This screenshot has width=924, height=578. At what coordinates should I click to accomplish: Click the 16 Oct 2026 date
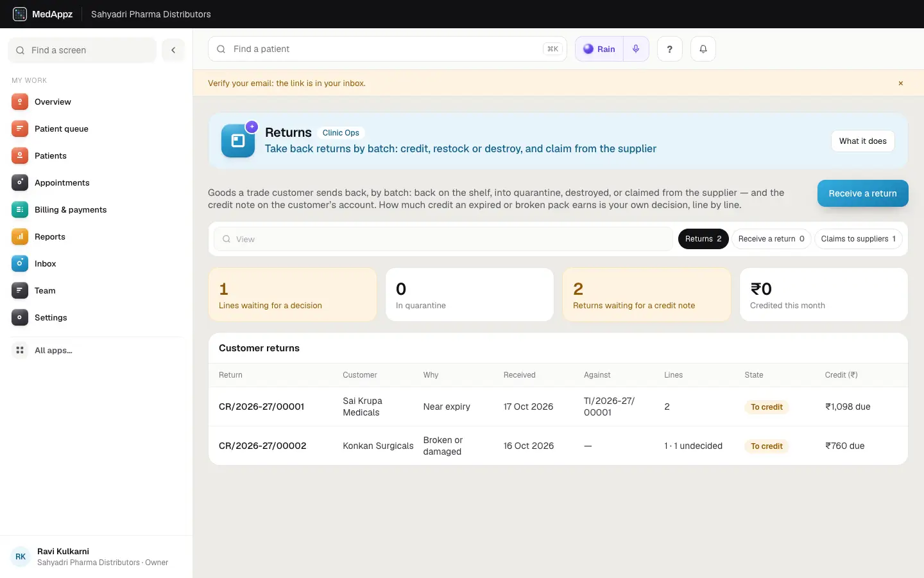(529, 446)
